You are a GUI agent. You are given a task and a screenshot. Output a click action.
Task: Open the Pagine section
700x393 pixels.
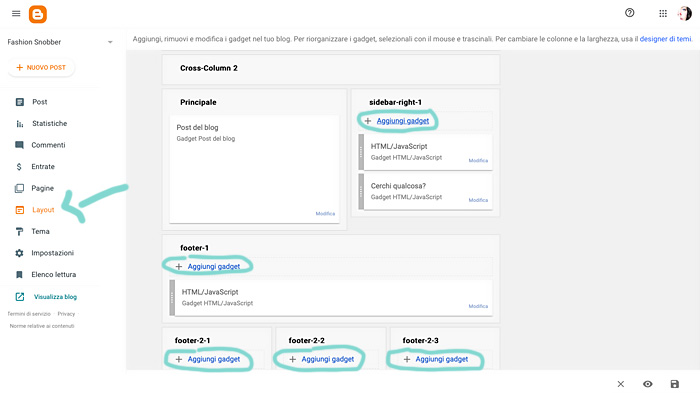pos(42,188)
